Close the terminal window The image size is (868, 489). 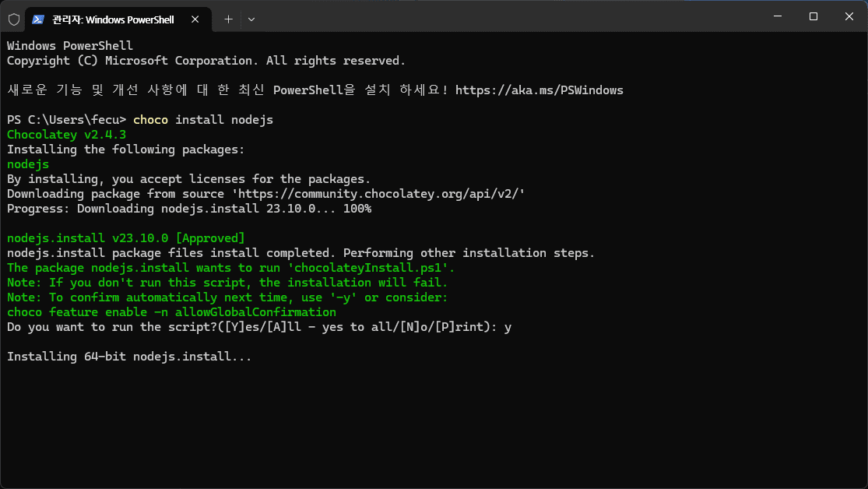(x=849, y=16)
